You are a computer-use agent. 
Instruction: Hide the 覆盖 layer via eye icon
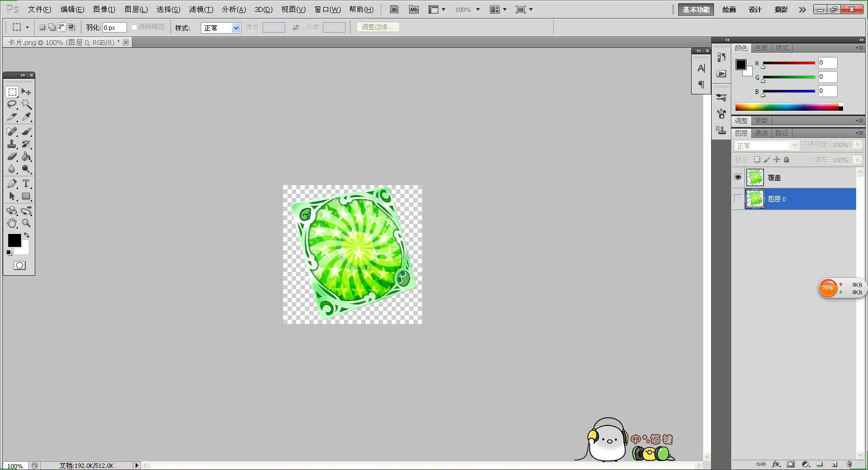click(x=738, y=177)
